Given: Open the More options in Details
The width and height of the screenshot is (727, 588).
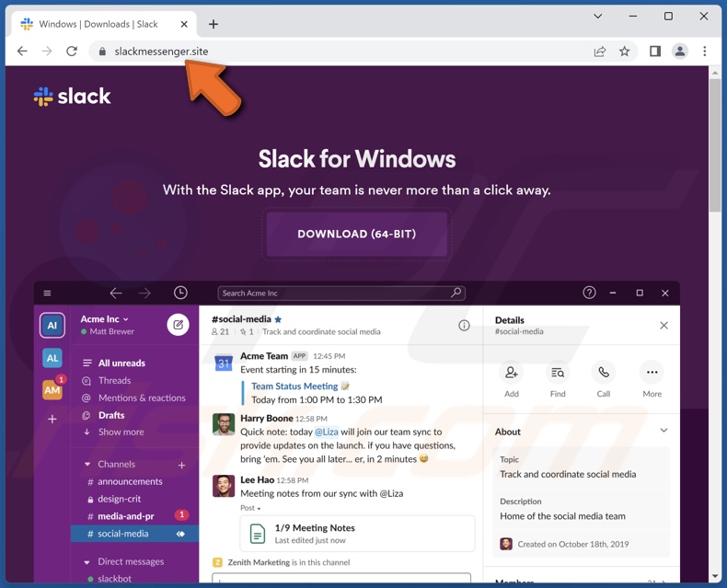Looking at the screenshot, I should (x=652, y=373).
